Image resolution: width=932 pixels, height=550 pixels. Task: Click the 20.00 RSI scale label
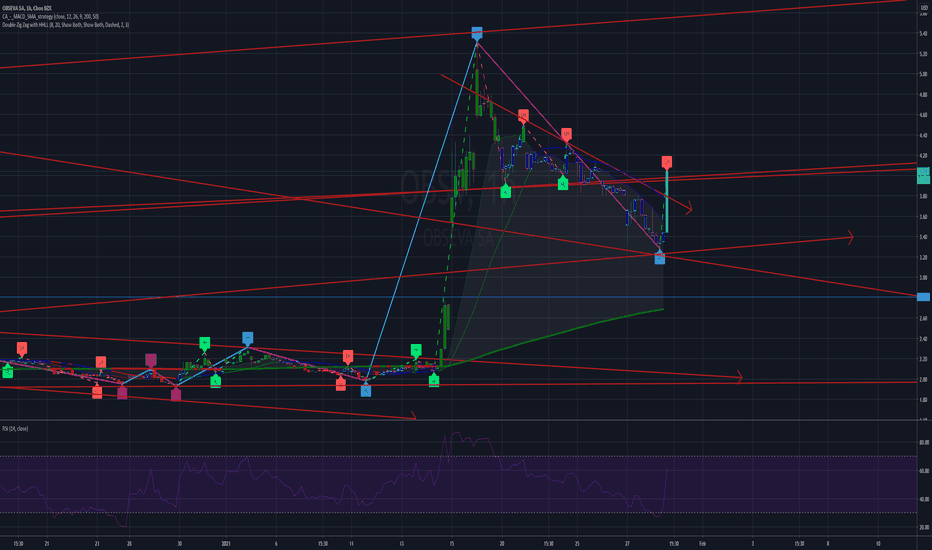tap(924, 527)
